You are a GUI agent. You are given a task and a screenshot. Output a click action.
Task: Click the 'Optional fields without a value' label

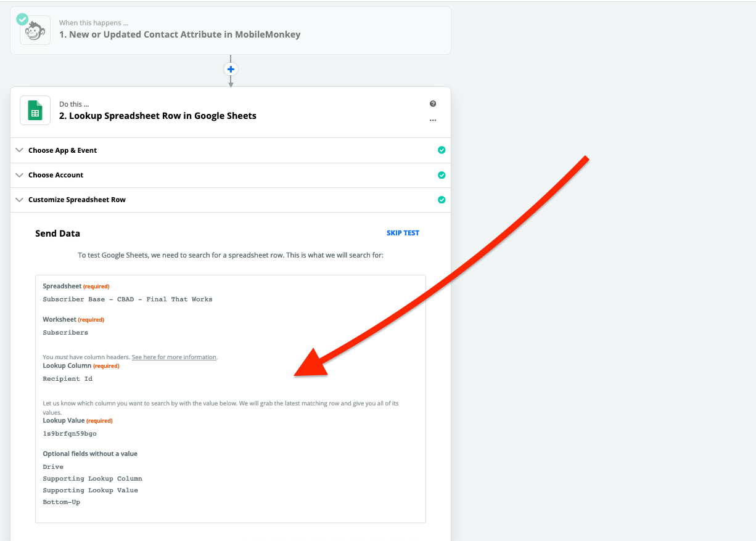(x=90, y=454)
